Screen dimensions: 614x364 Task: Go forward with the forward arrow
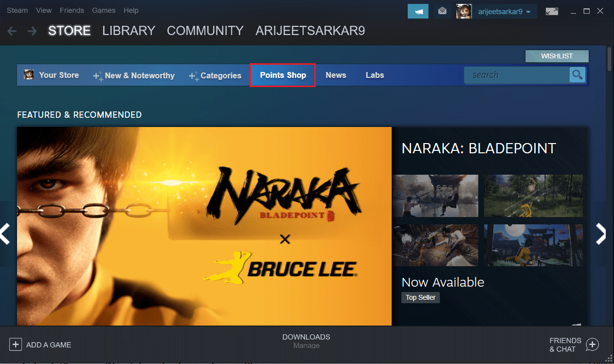[32, 31]
